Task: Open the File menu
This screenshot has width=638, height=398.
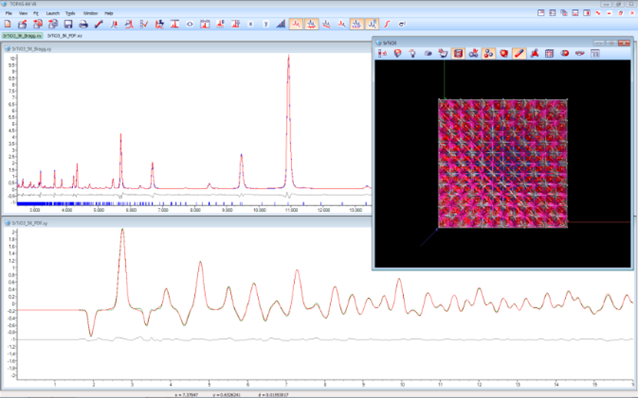Action: click(9, 13)
